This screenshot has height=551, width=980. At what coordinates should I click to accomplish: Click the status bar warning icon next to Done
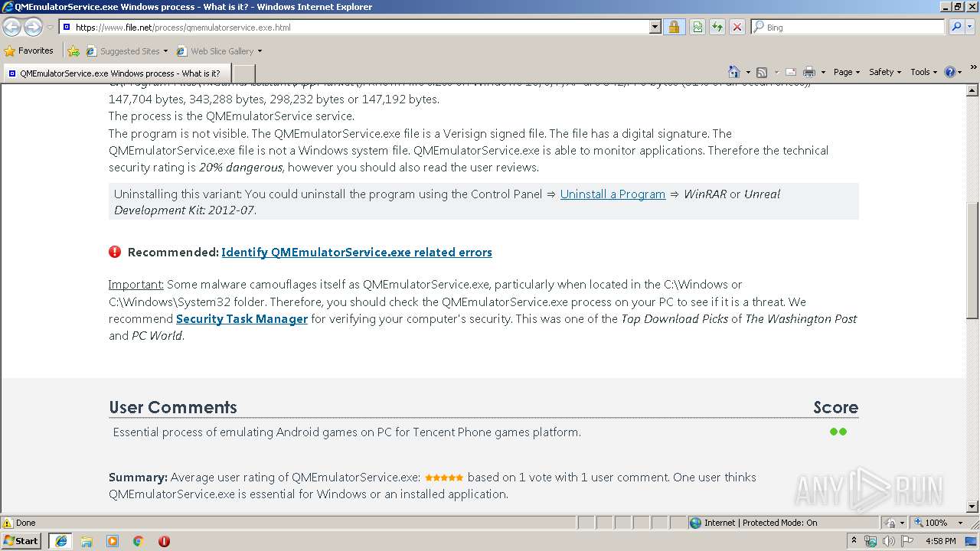coord(8,523)
